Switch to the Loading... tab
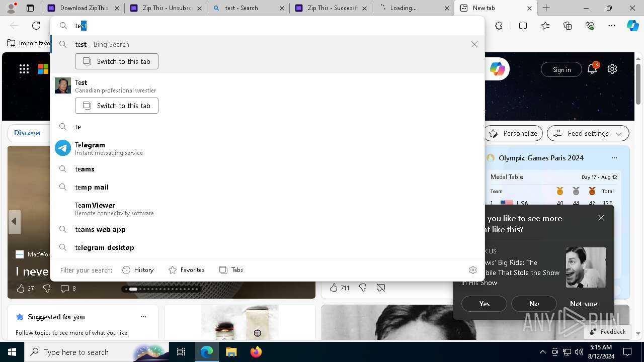 click(x=413, y=8)
